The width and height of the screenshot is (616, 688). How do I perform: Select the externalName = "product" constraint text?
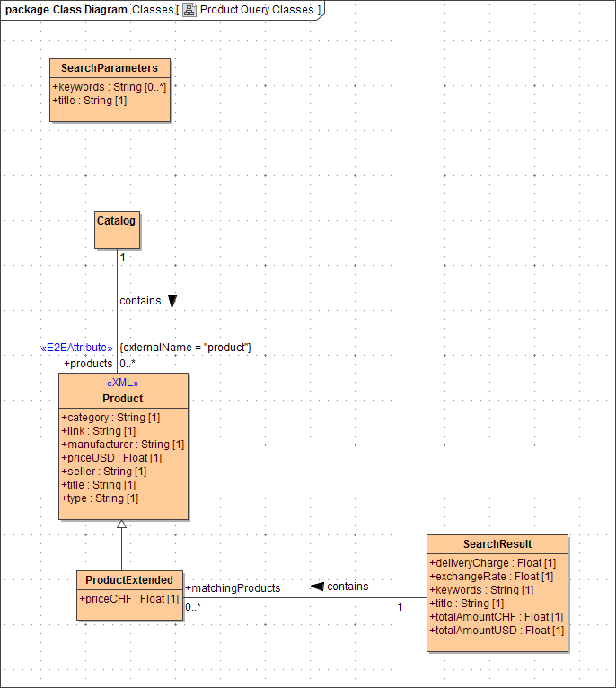(x=185, y=348)
